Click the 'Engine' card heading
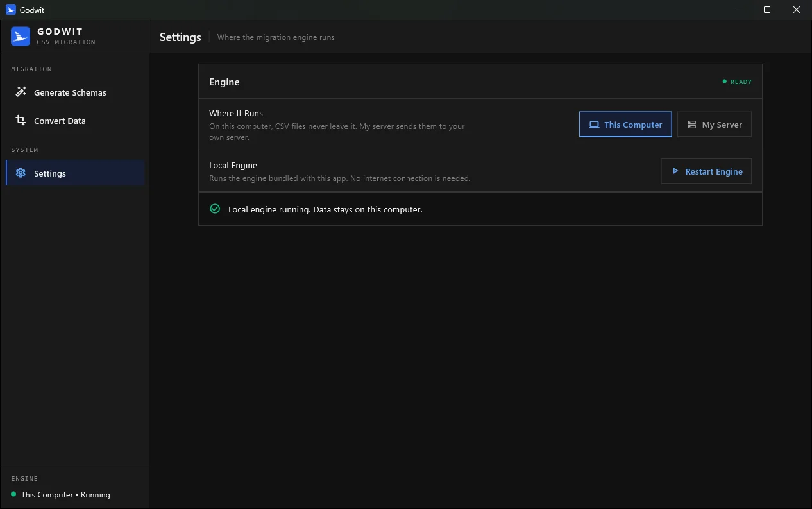The width and height of the screenshot is (812, 509). pos(224,82)
